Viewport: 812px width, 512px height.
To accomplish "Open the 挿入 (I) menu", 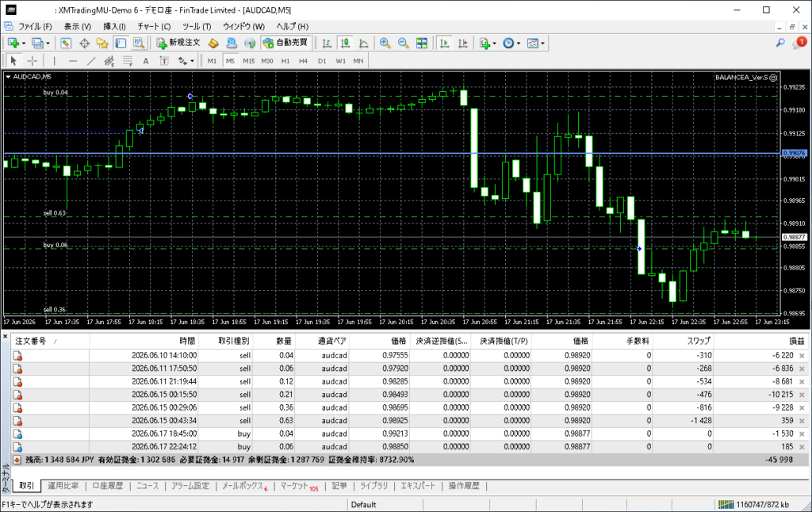I will pos(114,26).
